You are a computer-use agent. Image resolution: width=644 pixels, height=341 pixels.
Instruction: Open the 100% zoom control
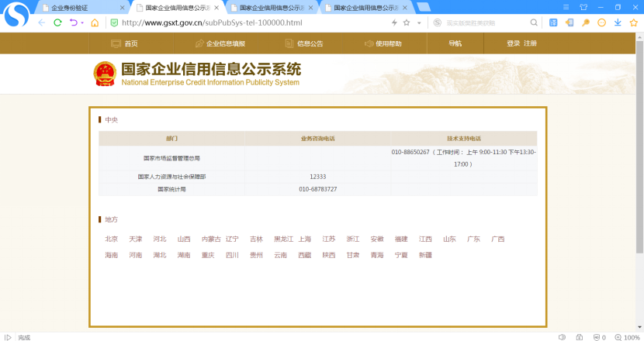(628, 337)
